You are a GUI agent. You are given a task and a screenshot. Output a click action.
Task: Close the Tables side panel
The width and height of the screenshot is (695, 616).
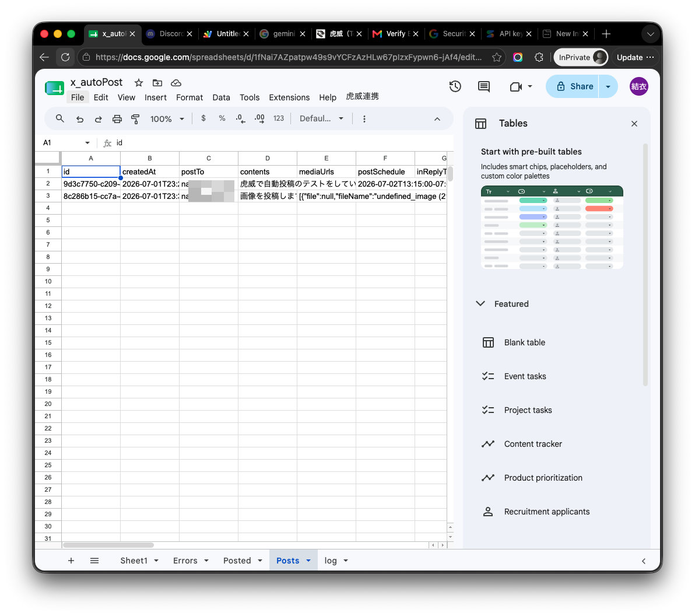[x=634, y=124]
